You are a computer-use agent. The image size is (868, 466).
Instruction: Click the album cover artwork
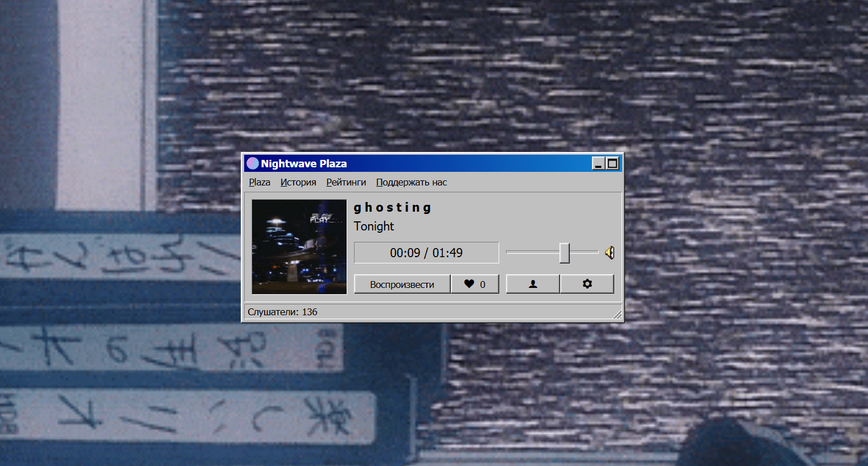click(x=299, y=246)
